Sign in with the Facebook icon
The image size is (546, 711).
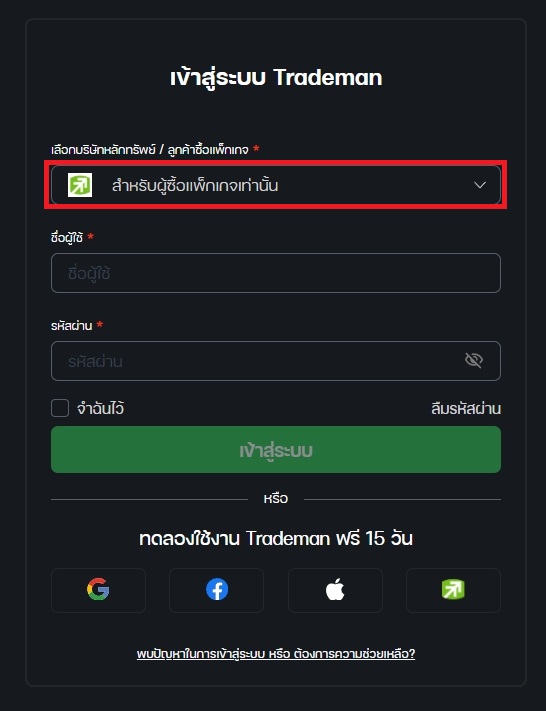click(217, 590)
